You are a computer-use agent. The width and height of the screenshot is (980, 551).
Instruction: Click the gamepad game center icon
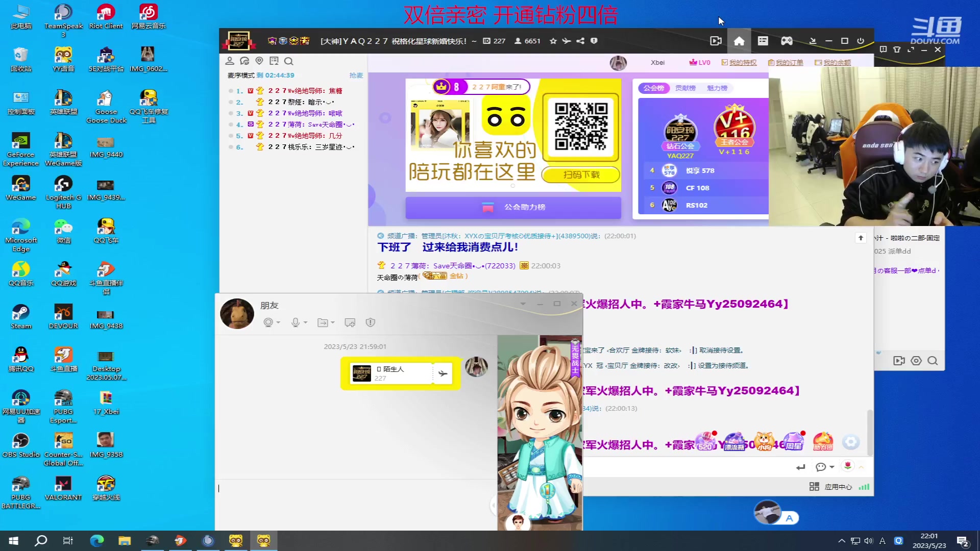point(787,41)
